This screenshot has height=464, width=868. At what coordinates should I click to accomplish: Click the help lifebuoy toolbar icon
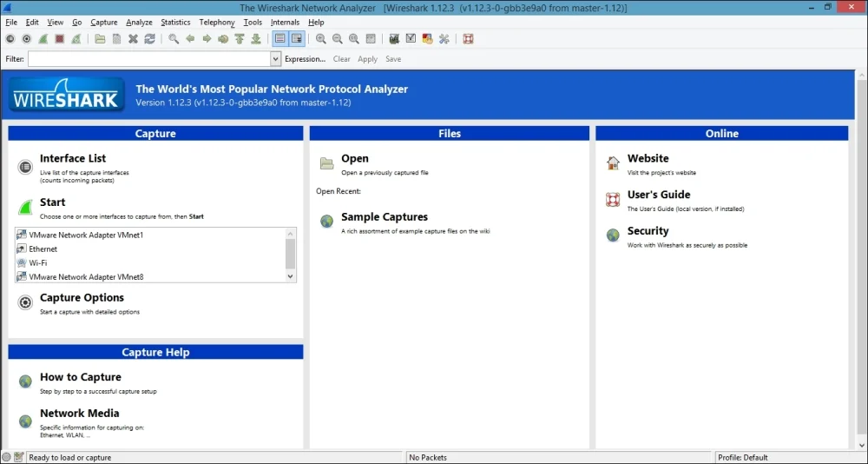click(x=468, y=39)
